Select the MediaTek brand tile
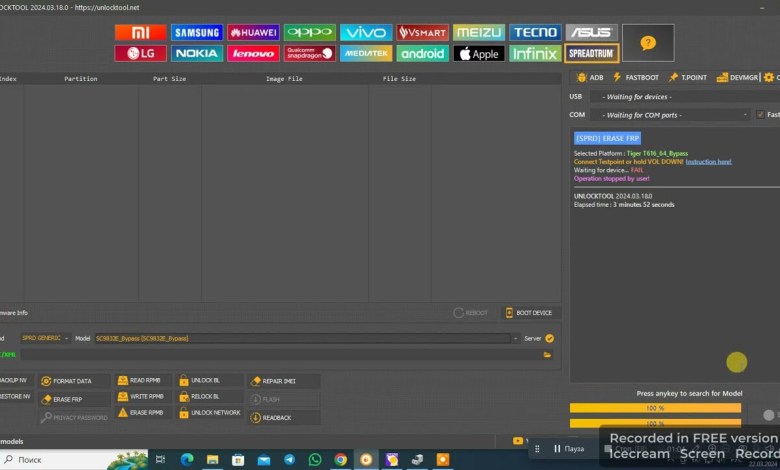This screenshot has width=780, height=470. coord(366,53)
